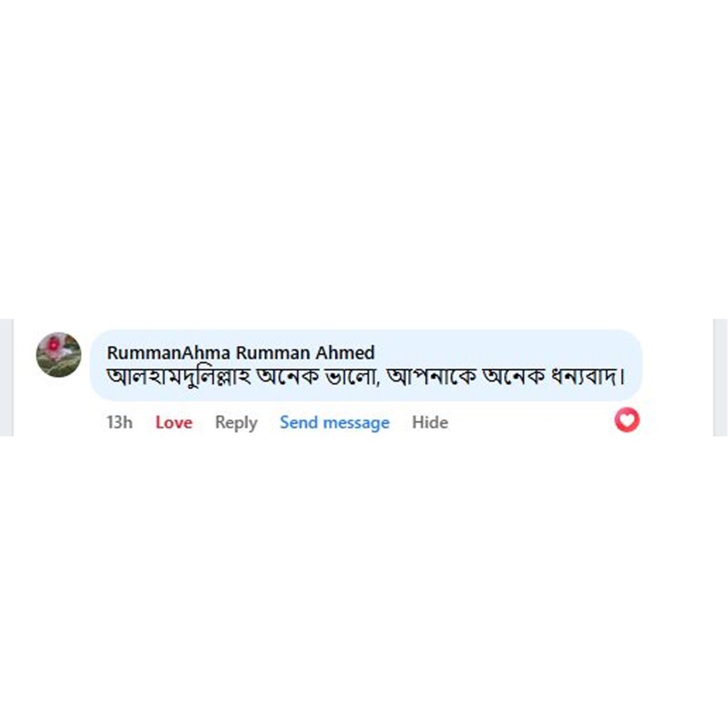Click the red heart reaction icon
The image size is (728, 728).
[626, 421]
